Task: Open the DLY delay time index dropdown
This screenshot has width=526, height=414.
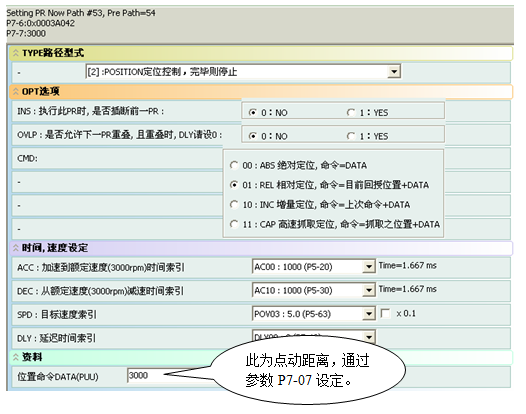Action: (369, 337)
